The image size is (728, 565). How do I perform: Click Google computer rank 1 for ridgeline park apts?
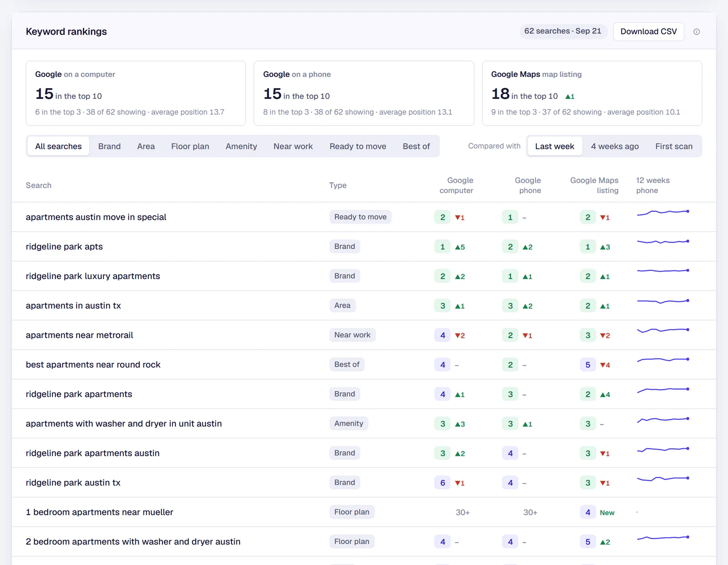442,247
